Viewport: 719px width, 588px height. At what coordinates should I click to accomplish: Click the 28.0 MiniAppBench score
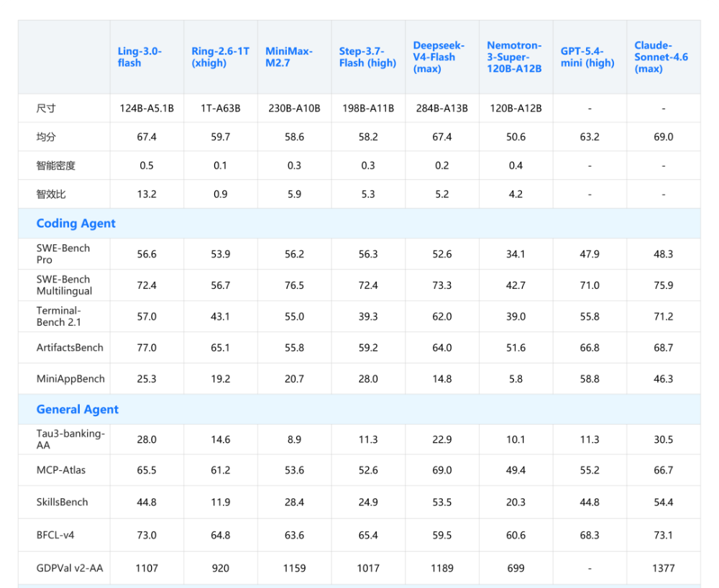[368, 379]
